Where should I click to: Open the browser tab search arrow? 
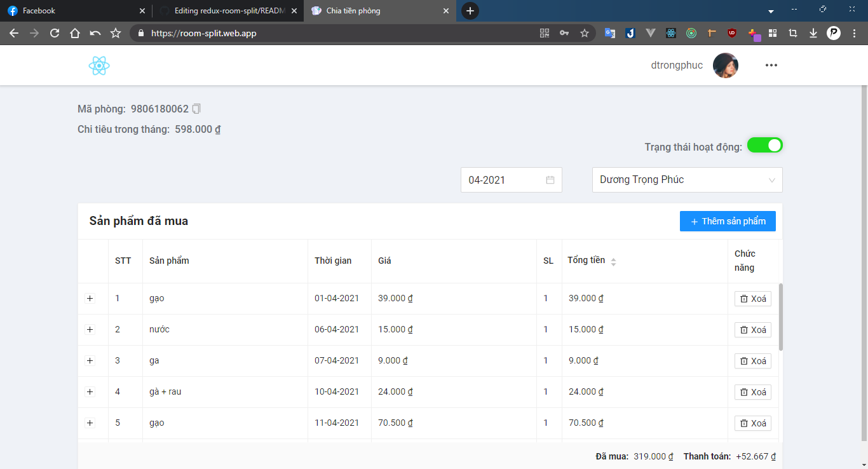point(771,11)
